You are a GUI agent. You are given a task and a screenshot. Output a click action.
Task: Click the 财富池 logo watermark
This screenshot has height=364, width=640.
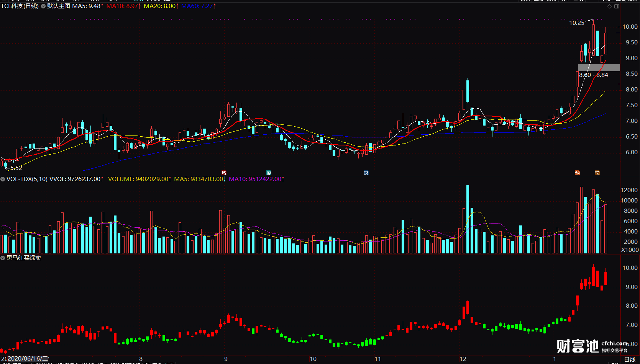[x=578, y=346]
